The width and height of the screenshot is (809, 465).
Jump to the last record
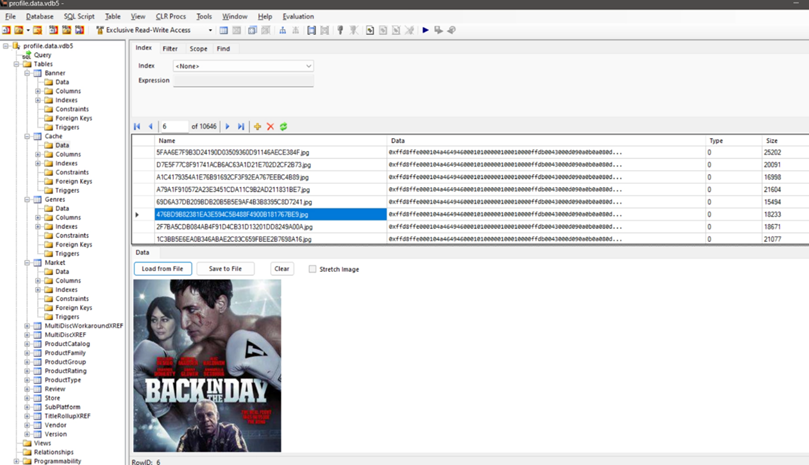[241, 127]
